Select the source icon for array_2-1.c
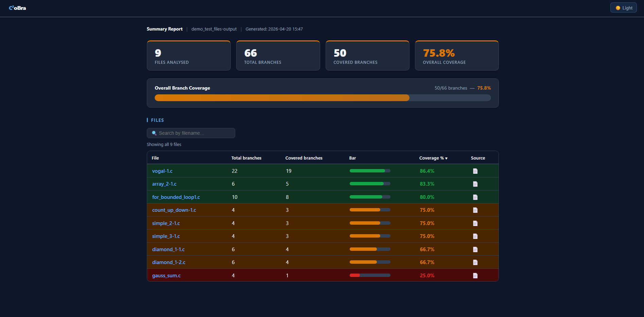This screenshot has width=644, height=317. [x=475, y=184]
